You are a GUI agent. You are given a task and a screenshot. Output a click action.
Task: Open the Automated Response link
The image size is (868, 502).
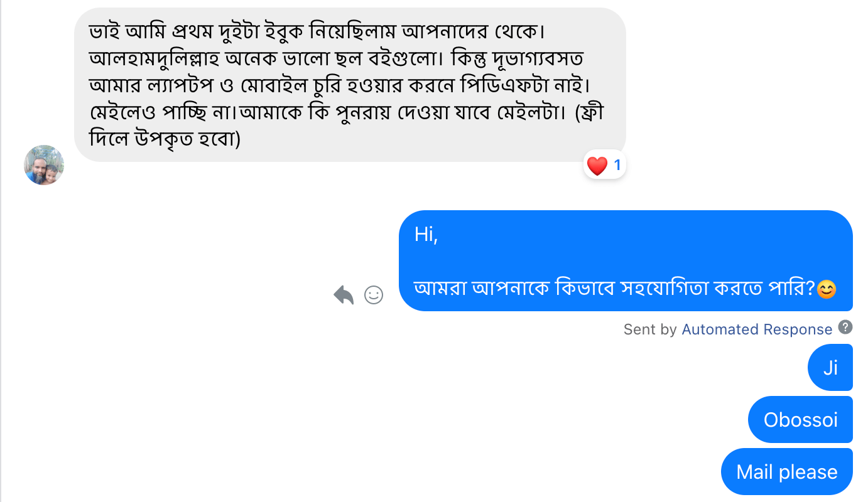[757, 329]
